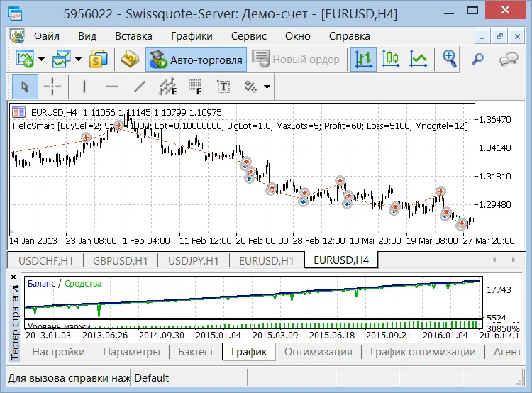532x393 pixels.
Task: Open the dropdown arrow beside New Chart
Action: (x=42, y=60)
